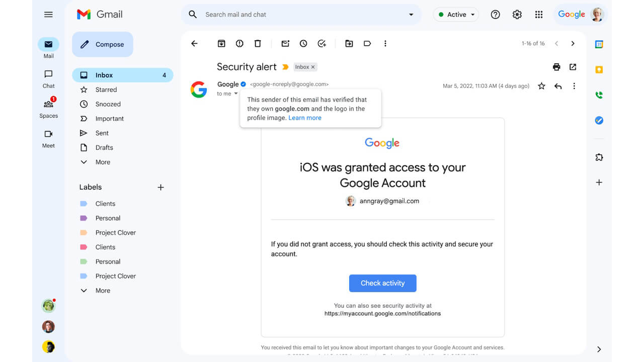Snooze the Security alert message
The image size is (644, 362).
(x=303, y=44)
